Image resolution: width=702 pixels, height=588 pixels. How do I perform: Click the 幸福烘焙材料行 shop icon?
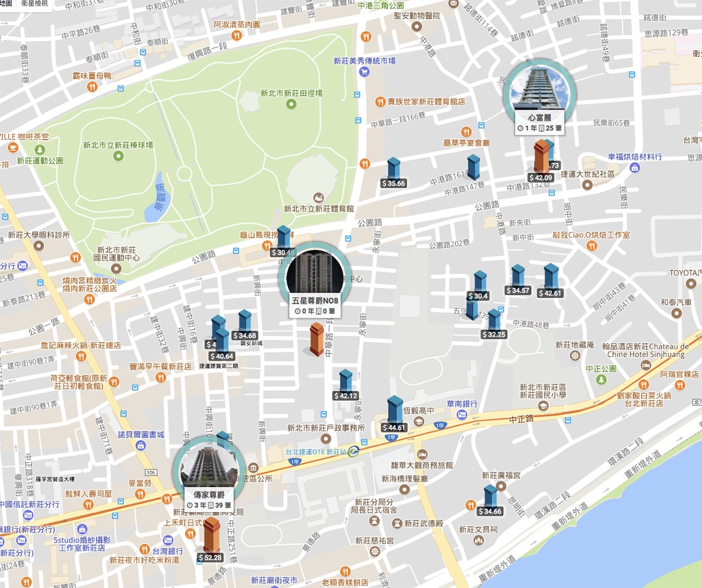click(x=635, y=168)
